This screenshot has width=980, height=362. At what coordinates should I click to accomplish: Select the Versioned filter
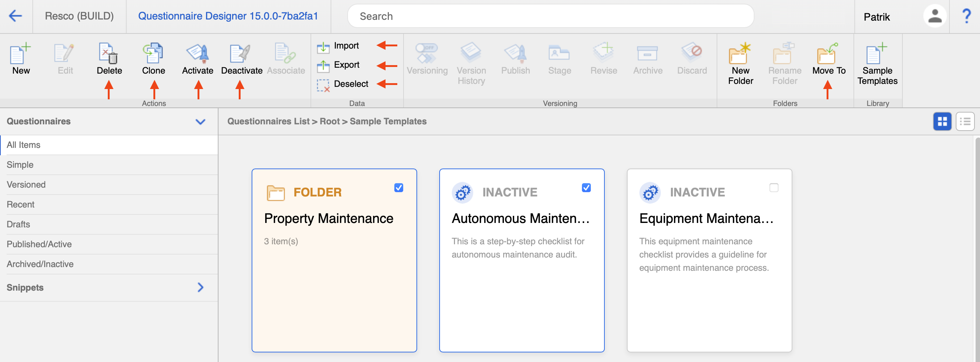(x=26, y=185)
